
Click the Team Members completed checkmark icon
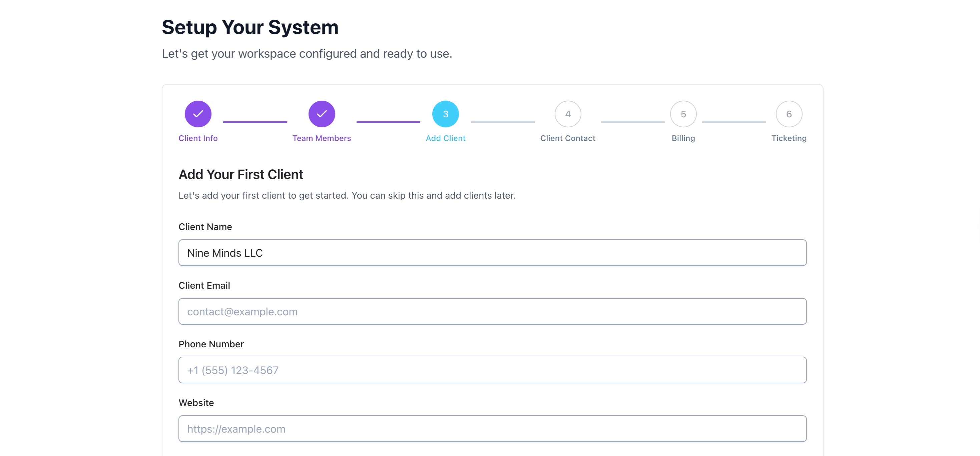click(322, 114)
